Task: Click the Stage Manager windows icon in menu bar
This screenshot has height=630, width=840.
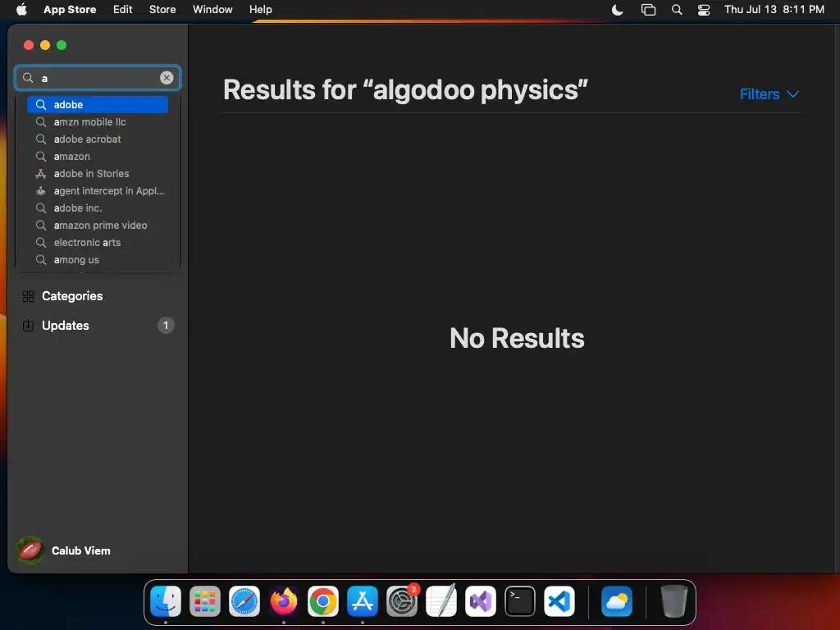Action: coord(648,10)
